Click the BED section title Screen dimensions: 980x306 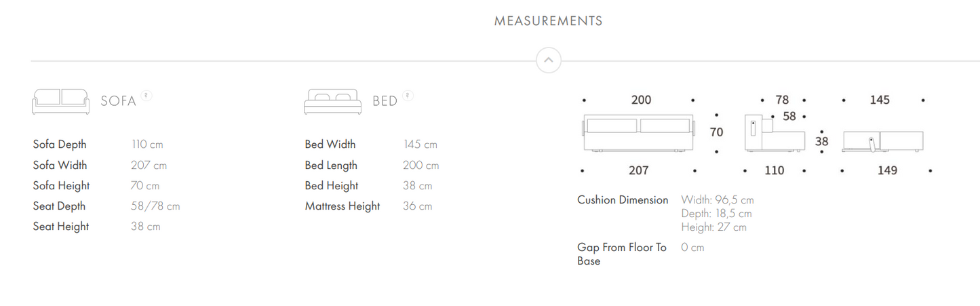[x=385, y=102]
